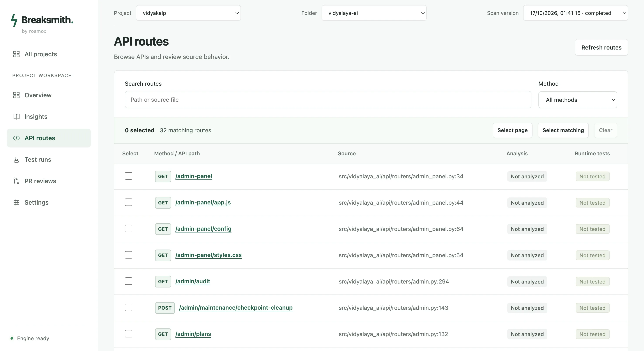Open the /admin/plans route link

coord(193,334)
